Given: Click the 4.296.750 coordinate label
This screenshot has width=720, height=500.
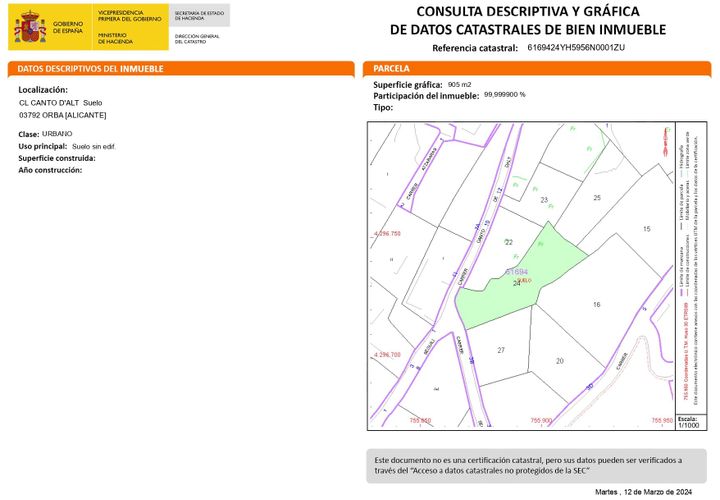Looking at the screenshot, I should point(387,233).
